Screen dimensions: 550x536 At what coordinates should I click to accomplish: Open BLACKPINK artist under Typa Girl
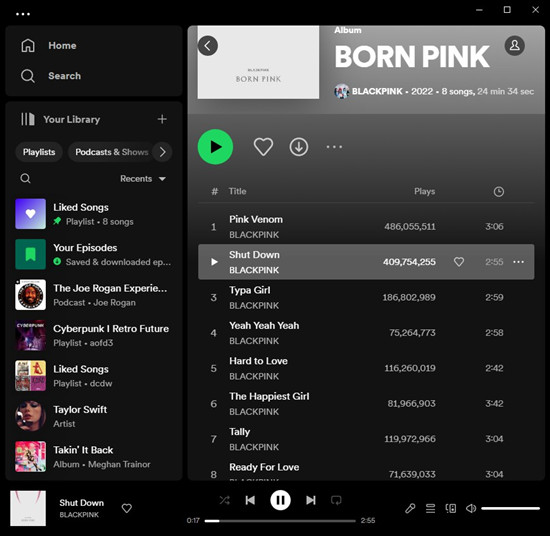(x=254, y=306)
